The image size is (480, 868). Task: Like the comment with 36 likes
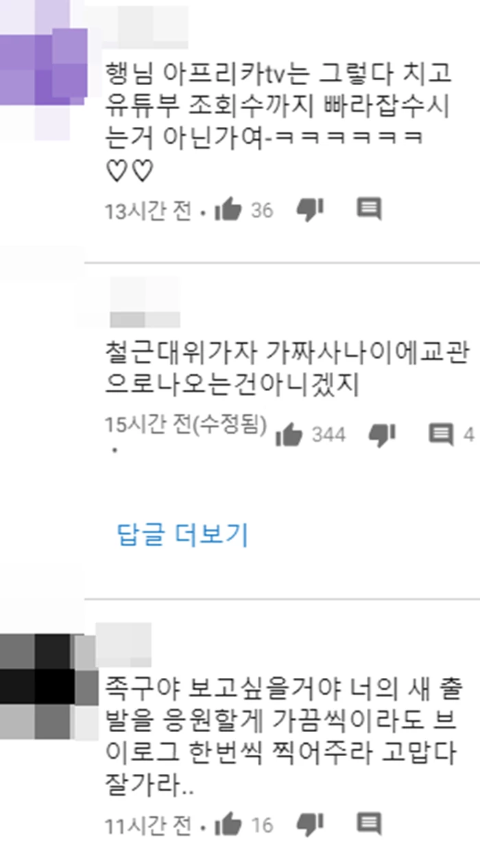click(228, 209)
